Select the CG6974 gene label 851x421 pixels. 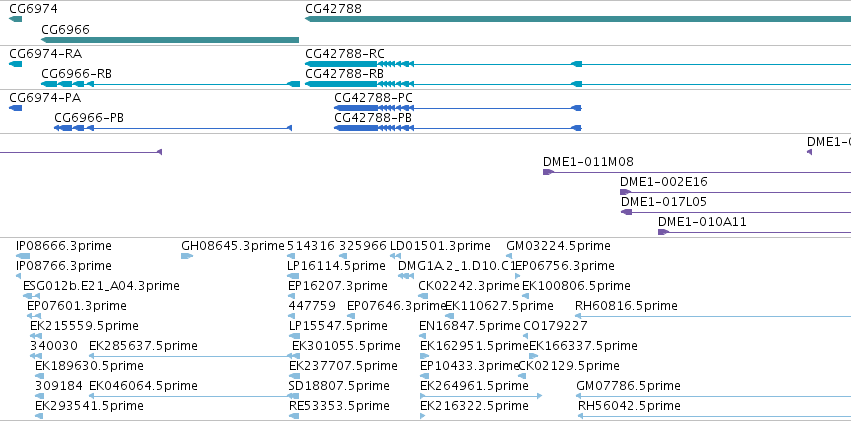[33, 9]
